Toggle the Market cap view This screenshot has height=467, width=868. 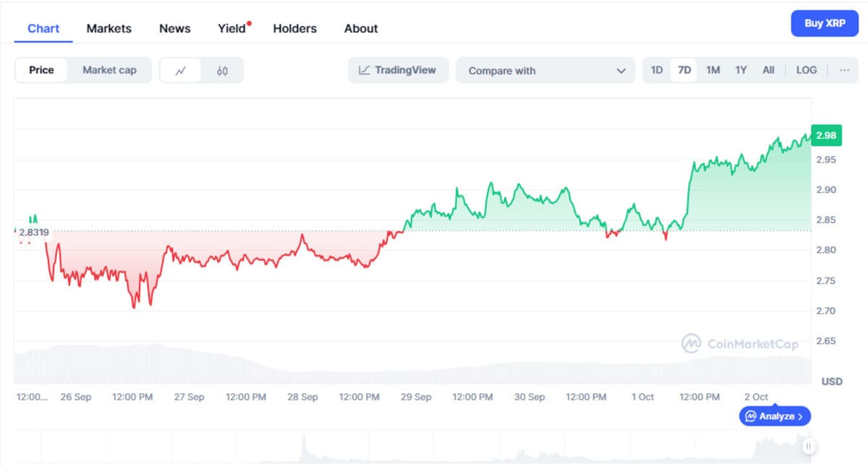pyautogui.click(x=109, y=70)
